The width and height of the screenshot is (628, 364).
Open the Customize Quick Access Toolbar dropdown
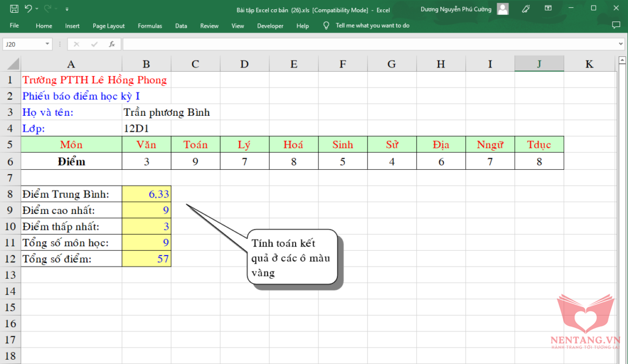(67, 9)
